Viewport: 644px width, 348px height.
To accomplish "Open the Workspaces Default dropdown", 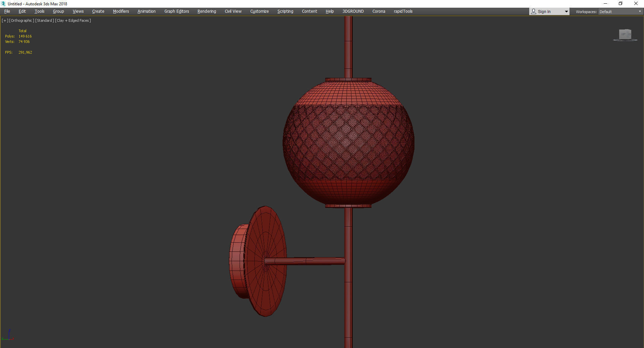I will (620, 12).
